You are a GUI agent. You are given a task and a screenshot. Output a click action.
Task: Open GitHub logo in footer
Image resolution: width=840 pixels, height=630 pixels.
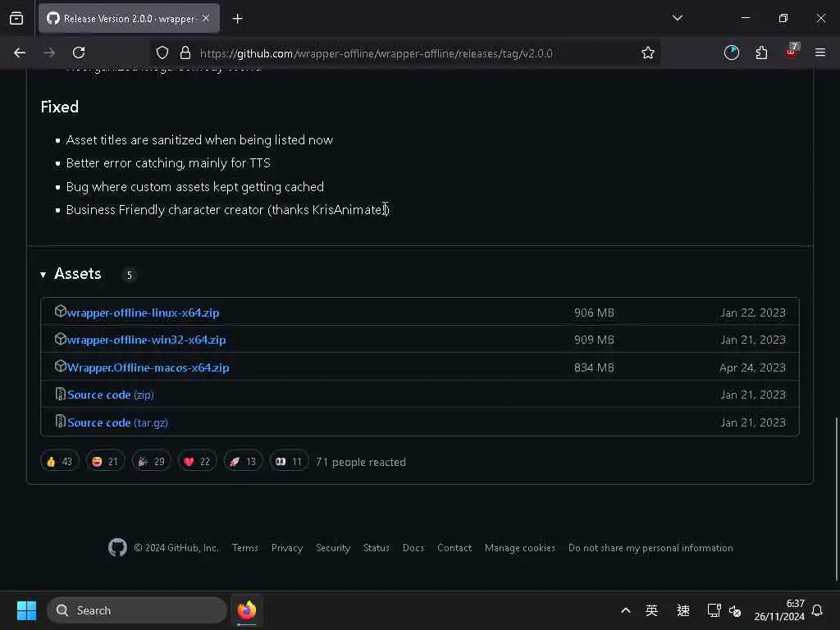[117, 547]
